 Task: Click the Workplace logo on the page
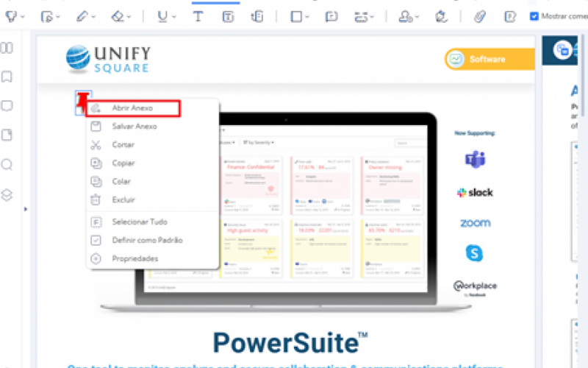coord(475,288)
